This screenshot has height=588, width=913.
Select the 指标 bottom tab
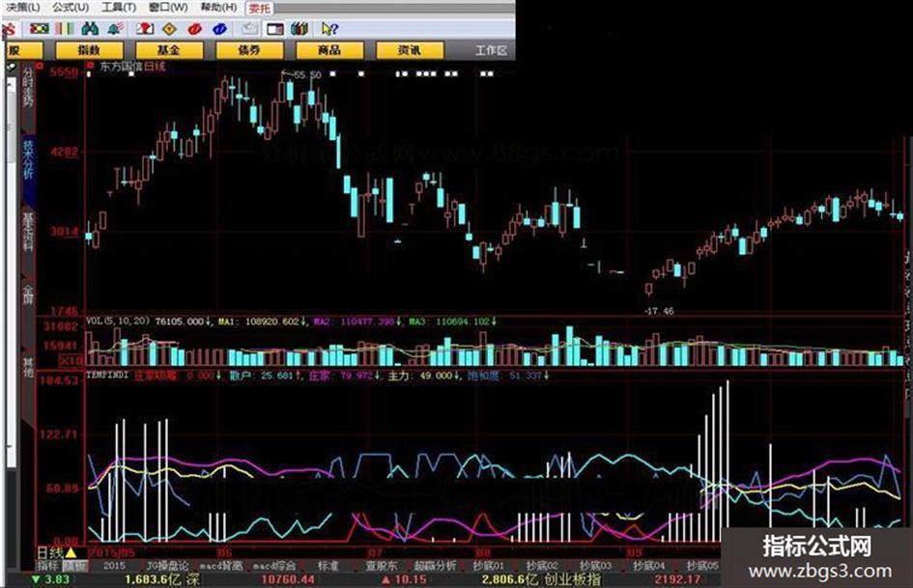point(48,565)
